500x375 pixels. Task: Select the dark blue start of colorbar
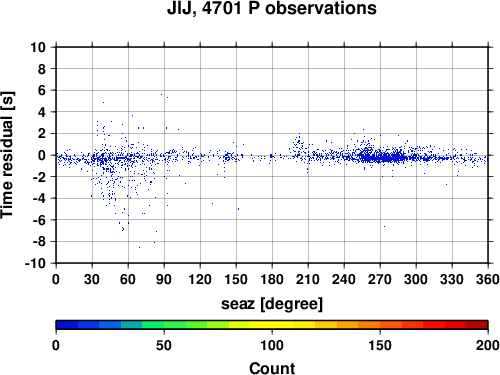pos(67,325)
